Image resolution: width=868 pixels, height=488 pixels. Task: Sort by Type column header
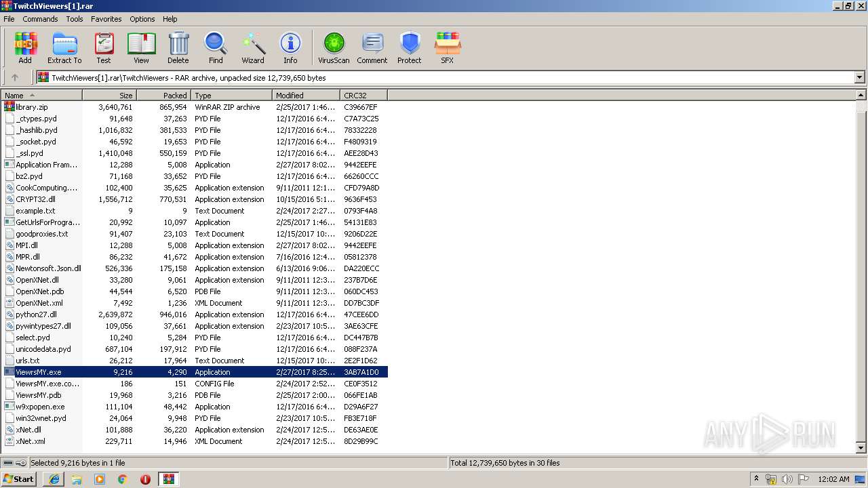click(231, 96)
